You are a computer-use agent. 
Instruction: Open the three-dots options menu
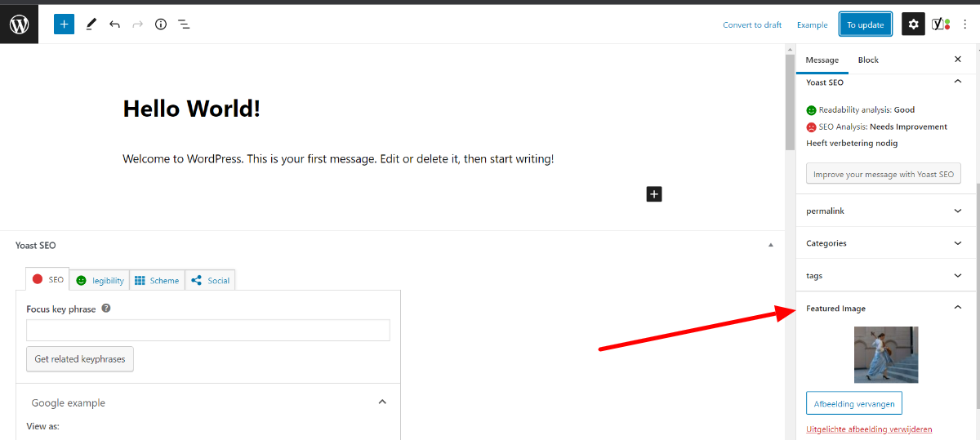click(x=964, y=24)
